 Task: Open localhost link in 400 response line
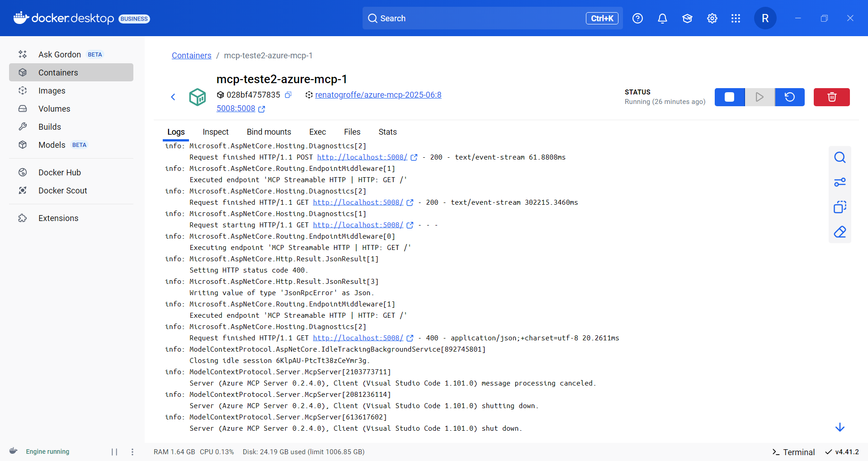[x=358, y=338]
